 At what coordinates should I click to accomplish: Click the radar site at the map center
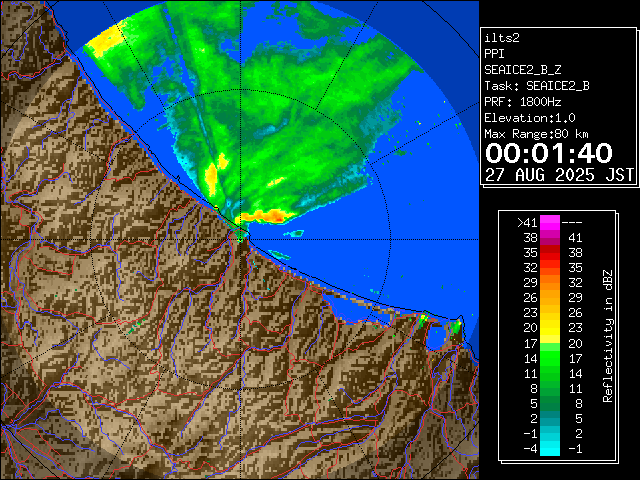coord(240,230)
